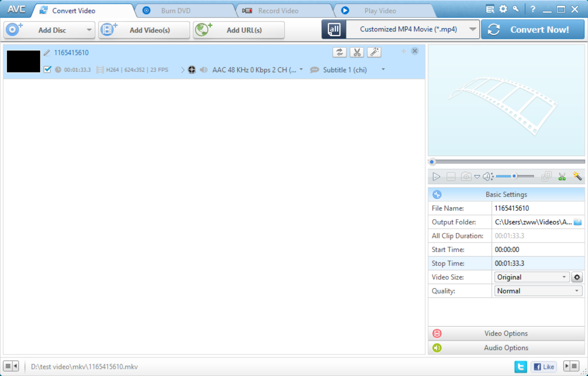The image size is (588, 376).
Task: Mute the preview player volume
Action: [487, 176]
